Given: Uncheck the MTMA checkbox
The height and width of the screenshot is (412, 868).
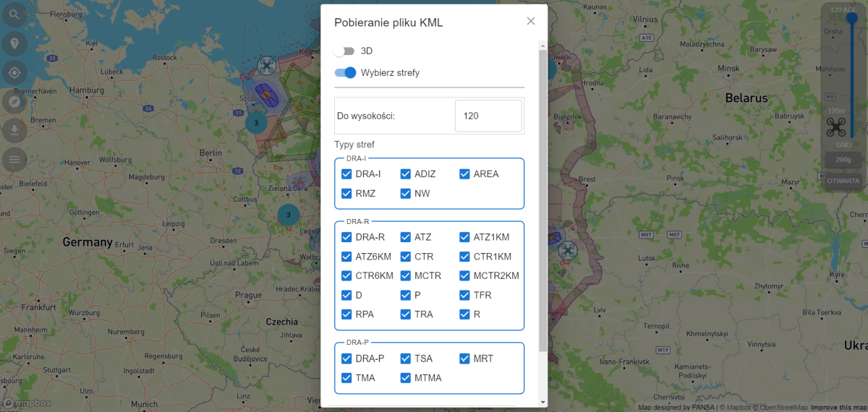Looking at the screenshot, I should [406, 378].
